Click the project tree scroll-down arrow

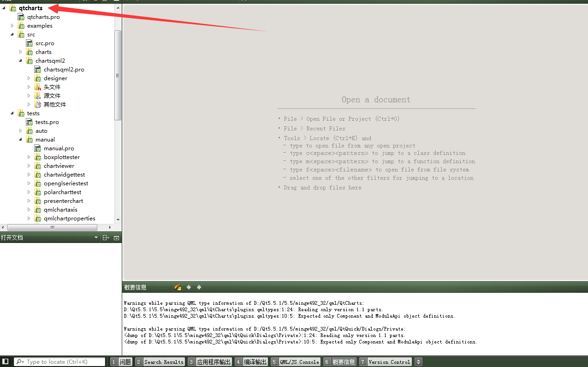118,219
